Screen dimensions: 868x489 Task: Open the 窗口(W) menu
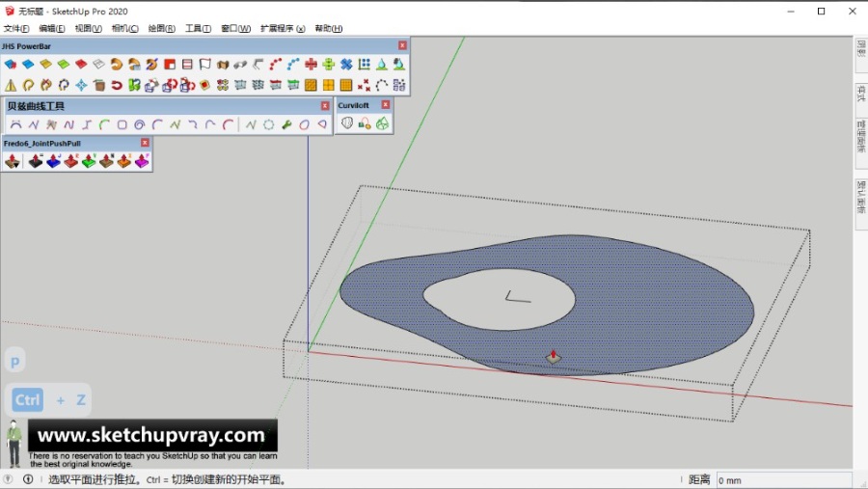[236, 28]
